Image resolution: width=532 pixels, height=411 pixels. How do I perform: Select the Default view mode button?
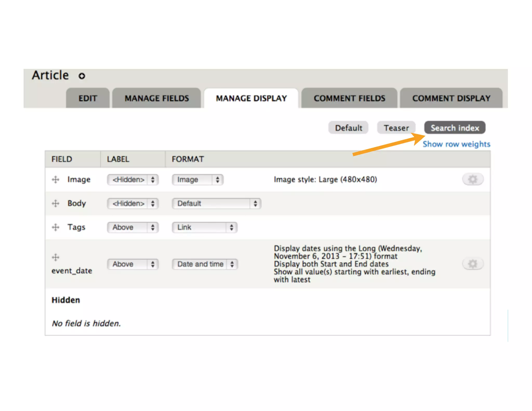coord(348,128)
